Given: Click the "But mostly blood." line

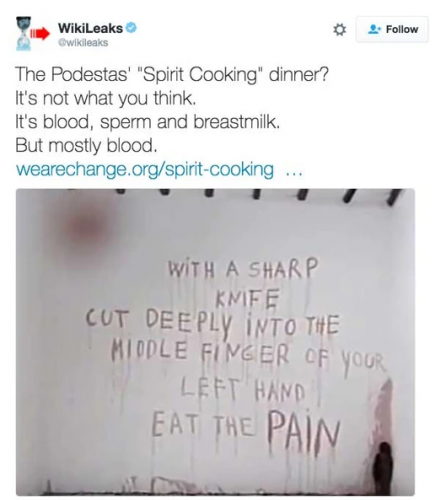Looking at the screenshot, I should tap(86, 146).
